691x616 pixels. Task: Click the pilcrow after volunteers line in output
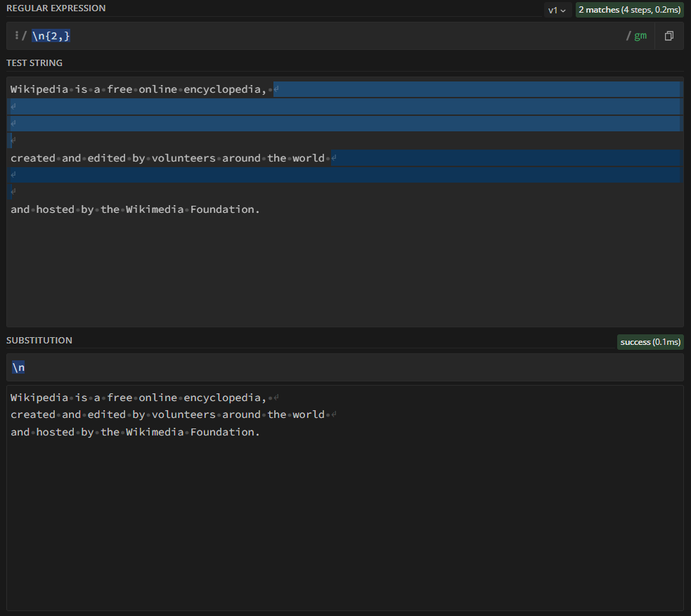tap(334, 414)
